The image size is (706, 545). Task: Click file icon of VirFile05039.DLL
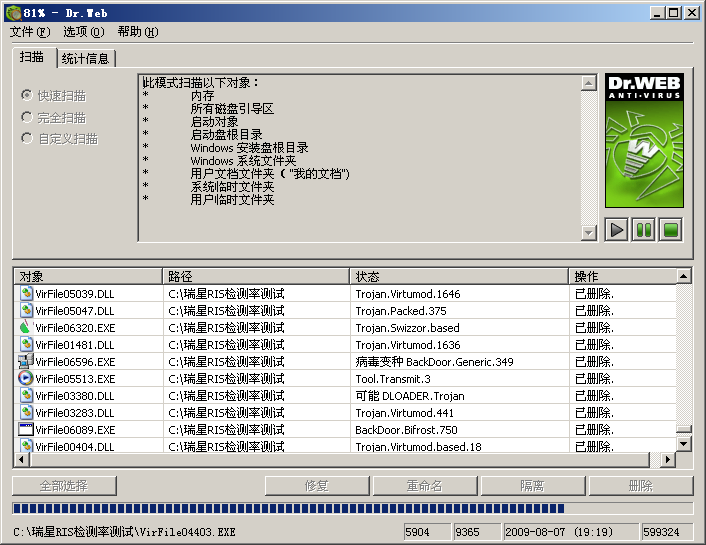[26, 294]
